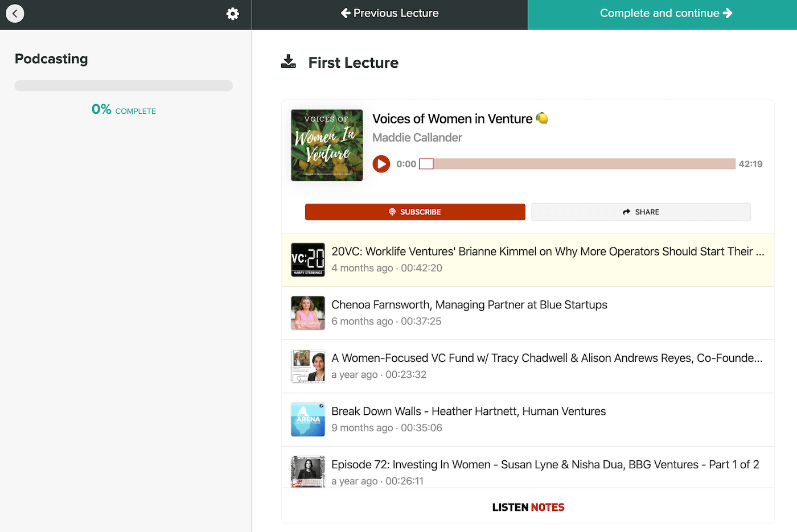Select Break Down Walls - Heather Hartnett episode
Image resolution: width=797 pixels, height=532 pixels.
coord(528,420)
